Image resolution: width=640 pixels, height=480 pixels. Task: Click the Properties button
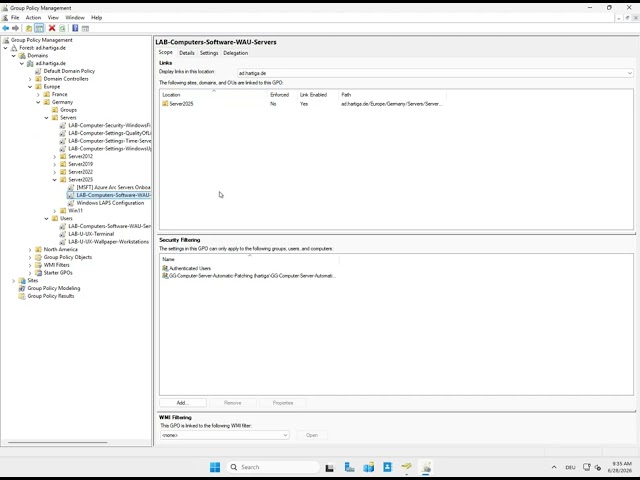pyautogui.click(x=283, y=403)
